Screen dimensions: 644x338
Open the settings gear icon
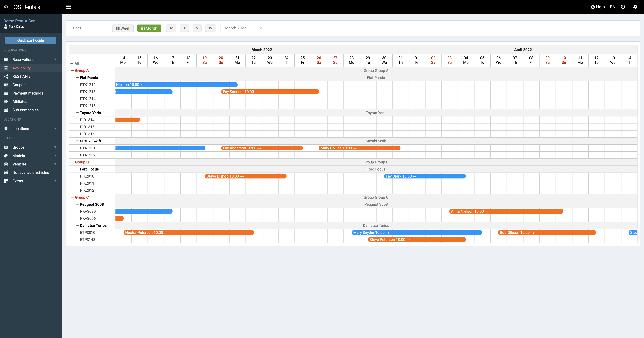(x=635, y=7)
